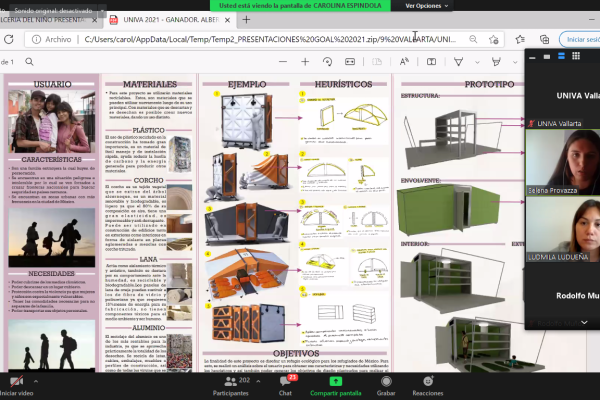The image size is (600, 400).
Task: Toggle Sonido original desactivado
Action: [x=53, y=11]
